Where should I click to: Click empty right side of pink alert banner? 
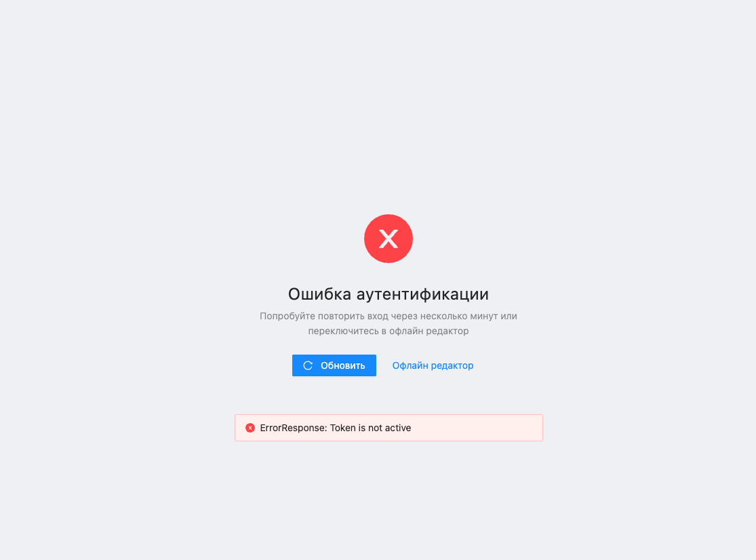point(477,428)
